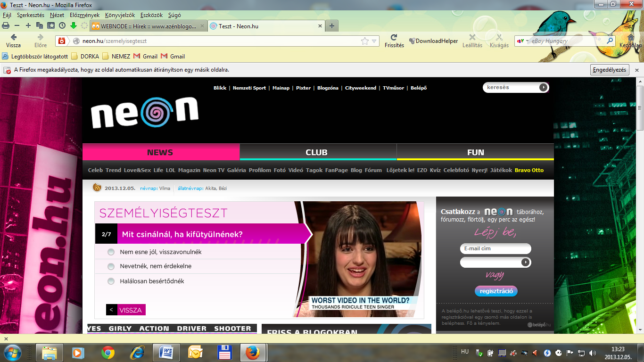Screen dimensions: 644x362
Task: Choose the 'Halálosan besértődnék' radio option
Action: (111, 281)
